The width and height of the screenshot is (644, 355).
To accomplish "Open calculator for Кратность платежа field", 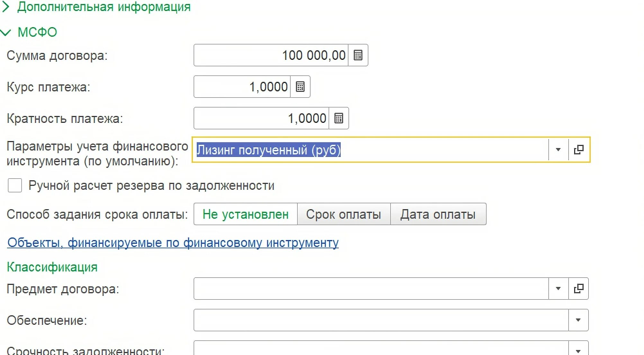I will click(339, 118).
